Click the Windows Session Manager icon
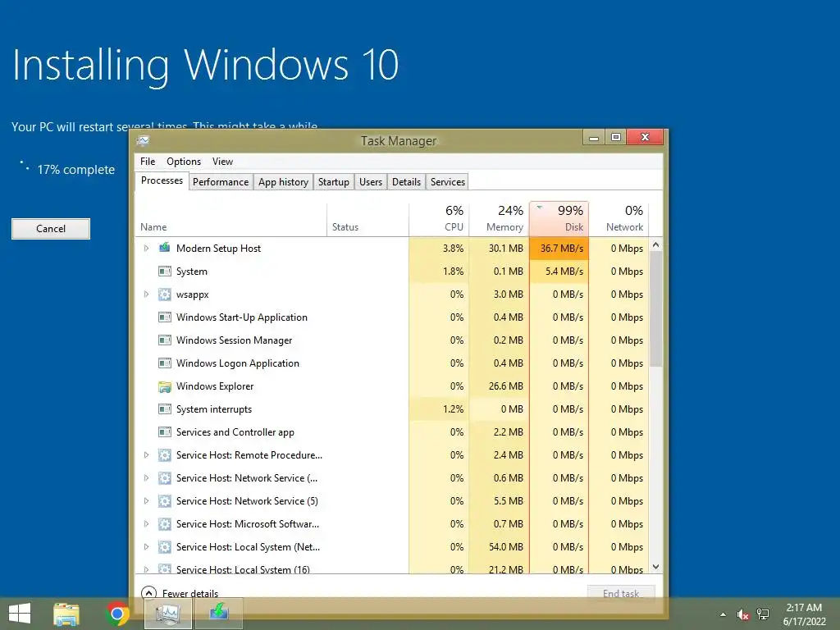 (x=164, y=340)
